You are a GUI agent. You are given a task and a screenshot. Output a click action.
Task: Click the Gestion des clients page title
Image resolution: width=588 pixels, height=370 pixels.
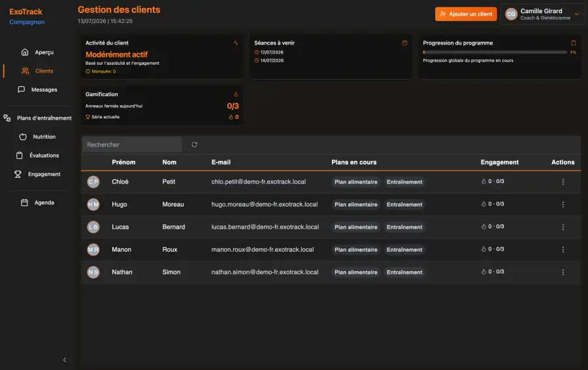119,10
